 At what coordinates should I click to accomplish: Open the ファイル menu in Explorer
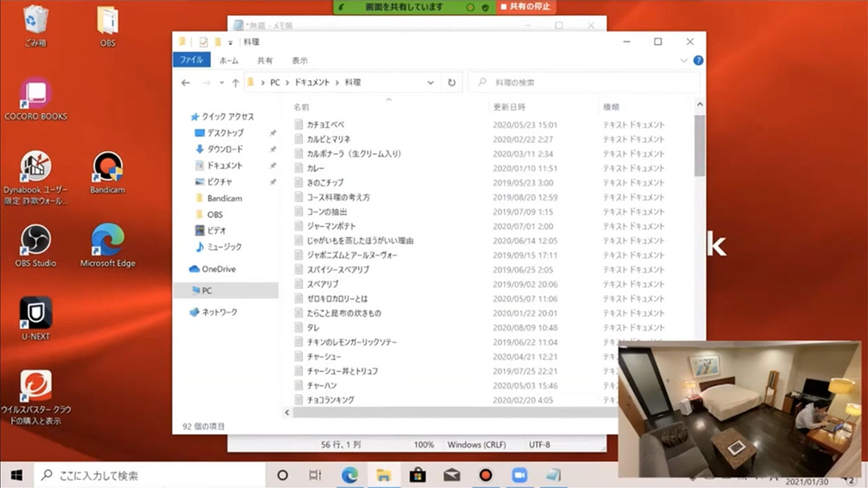(191, 60)
